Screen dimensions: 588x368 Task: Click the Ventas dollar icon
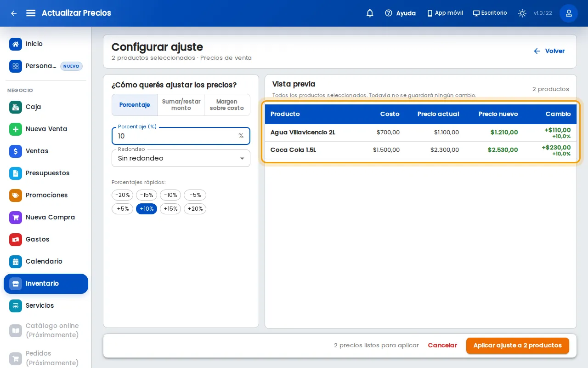[x=16, y=151]
